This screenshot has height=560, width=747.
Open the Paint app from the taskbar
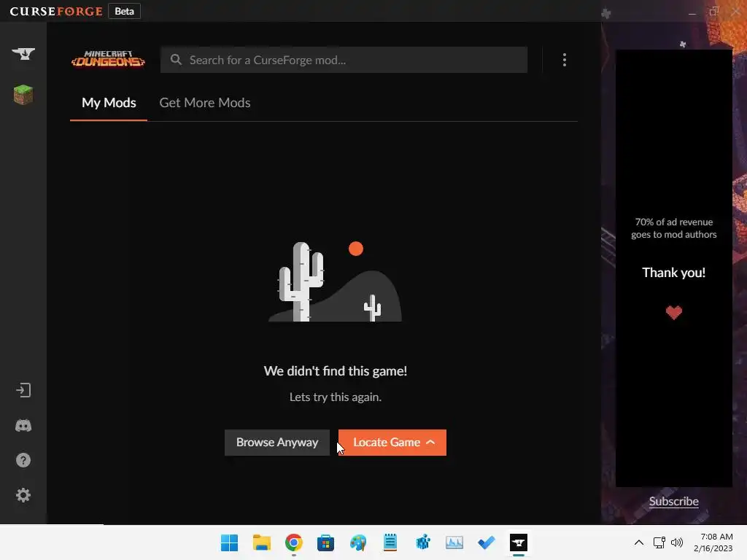tap(357, 542)
